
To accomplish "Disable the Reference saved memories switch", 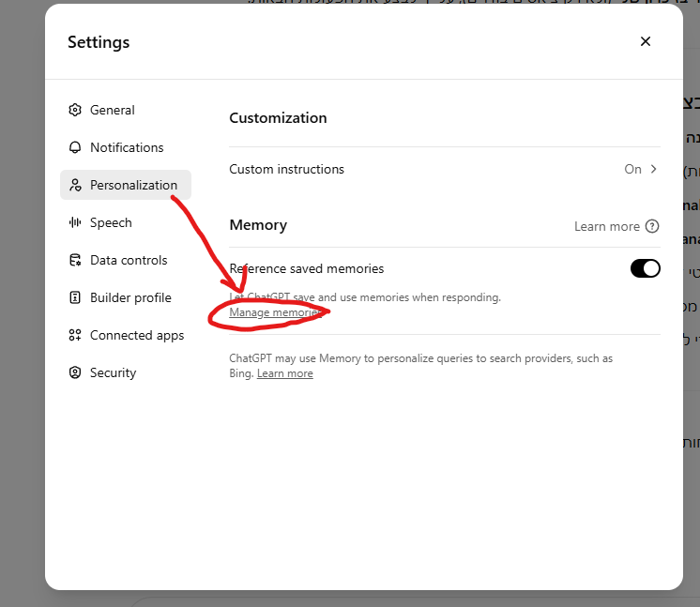I will 645,269.
